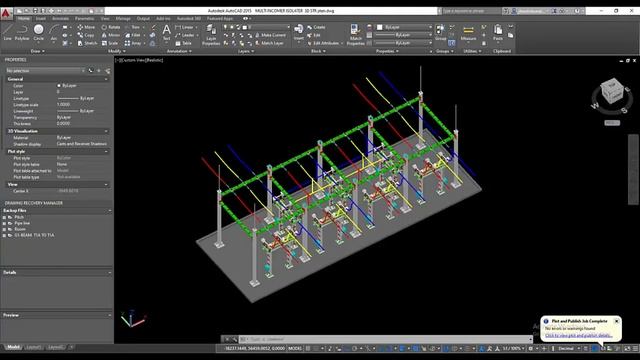This screenshot has height=360, width=640.
Task: Expand the Draw panel
Action: point(38,51)
